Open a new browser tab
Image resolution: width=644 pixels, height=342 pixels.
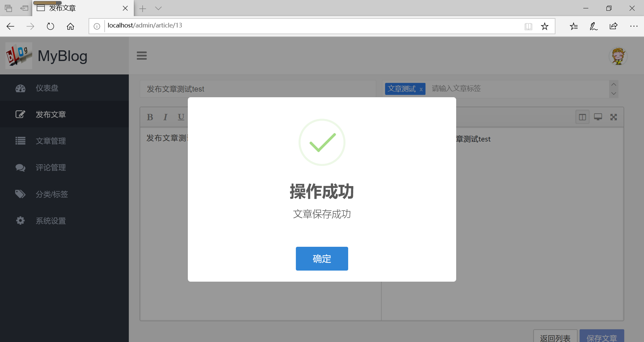pos(143,8)
